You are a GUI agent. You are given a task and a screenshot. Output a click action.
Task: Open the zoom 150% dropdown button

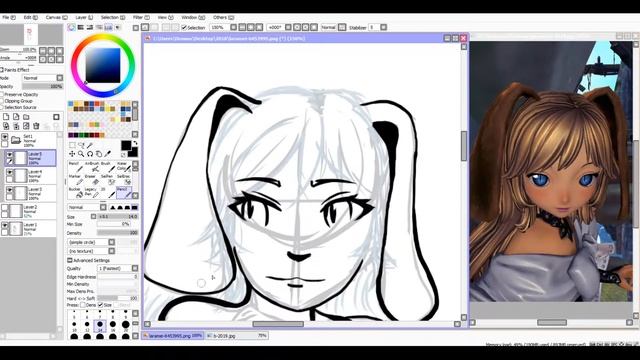pyautogui.click(x=233, y=27)
